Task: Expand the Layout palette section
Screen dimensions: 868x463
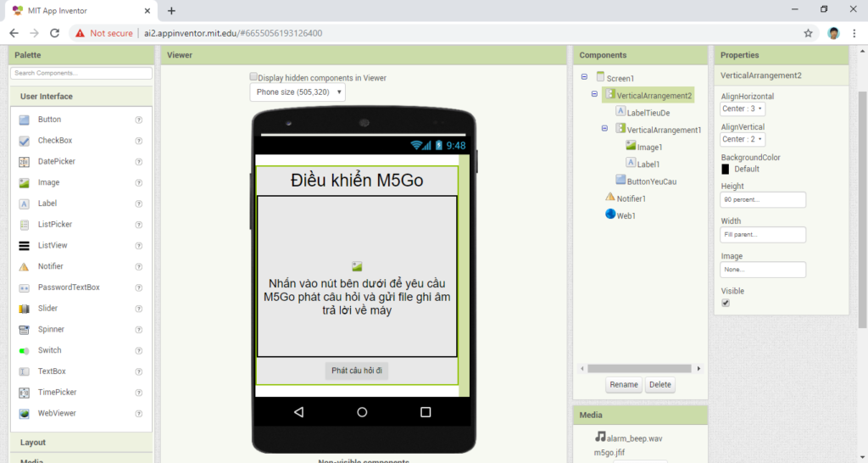Action: click(x=33, y=443)
